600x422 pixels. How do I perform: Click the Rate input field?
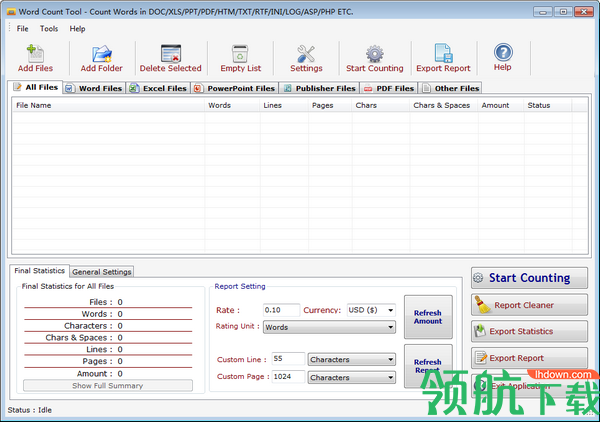click(281, 310)
